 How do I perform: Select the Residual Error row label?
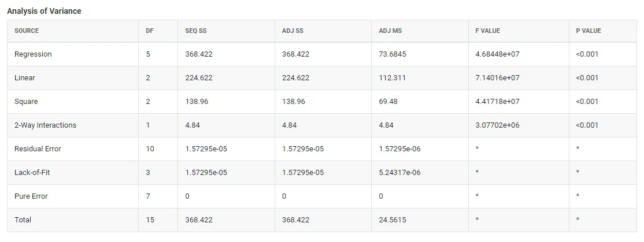click(x=38, y=149)
